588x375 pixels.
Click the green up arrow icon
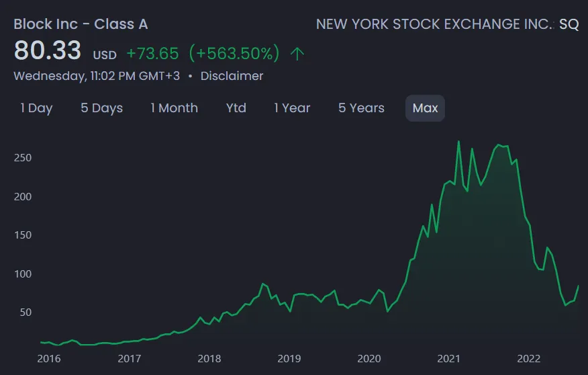tap(297, 54)
